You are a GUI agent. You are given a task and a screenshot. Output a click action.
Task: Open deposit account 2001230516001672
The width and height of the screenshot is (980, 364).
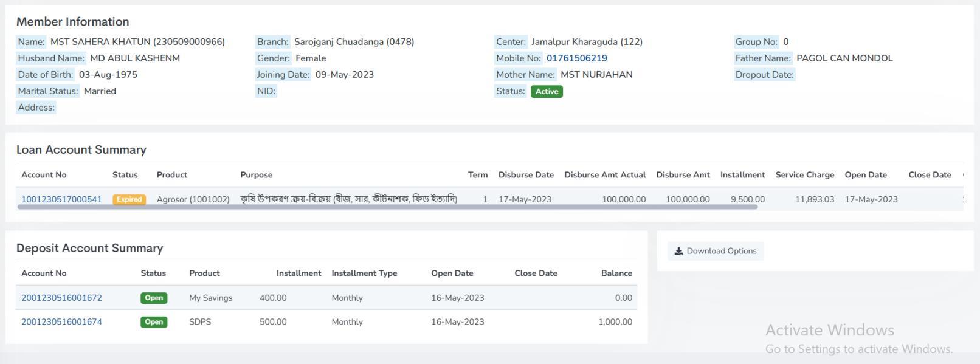click(x=61, y=298)
